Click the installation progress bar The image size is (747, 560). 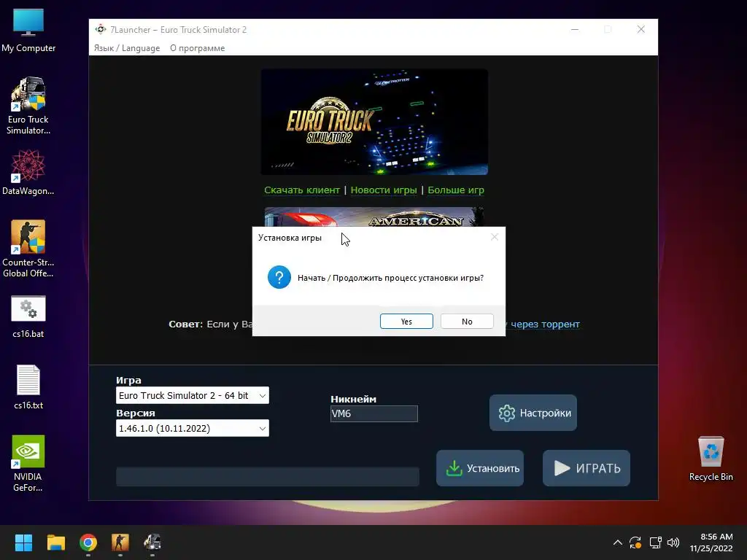point(268,477)
